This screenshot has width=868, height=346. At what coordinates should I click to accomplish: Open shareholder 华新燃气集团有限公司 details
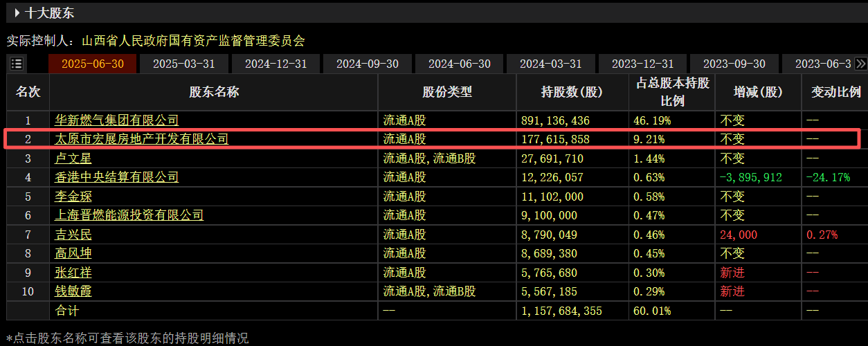[116, 120]
